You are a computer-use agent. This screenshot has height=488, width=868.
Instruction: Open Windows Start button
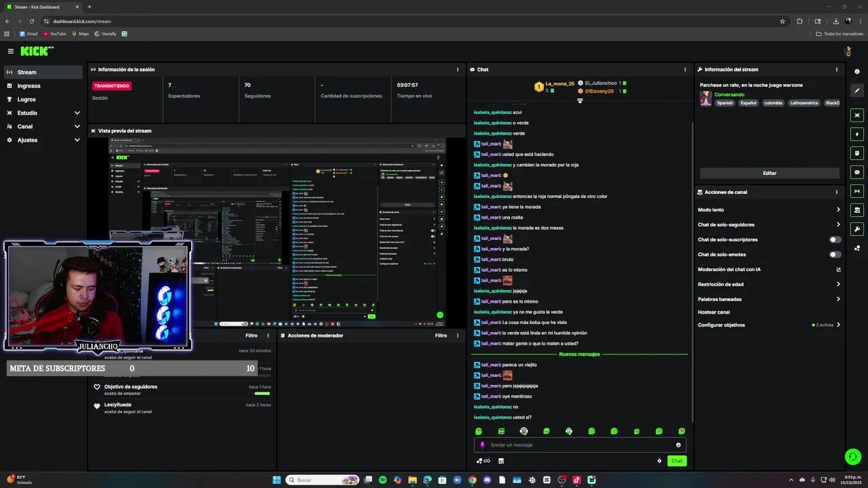point(277,480)
